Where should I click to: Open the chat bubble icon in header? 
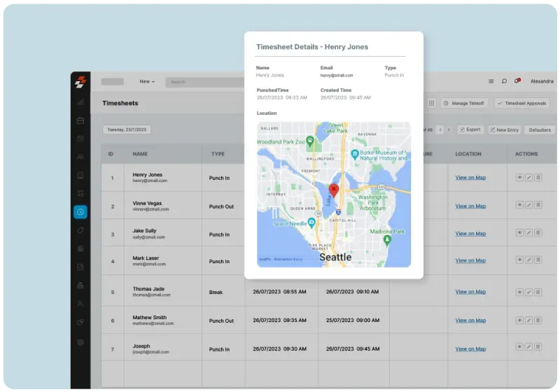pos(504,81)
